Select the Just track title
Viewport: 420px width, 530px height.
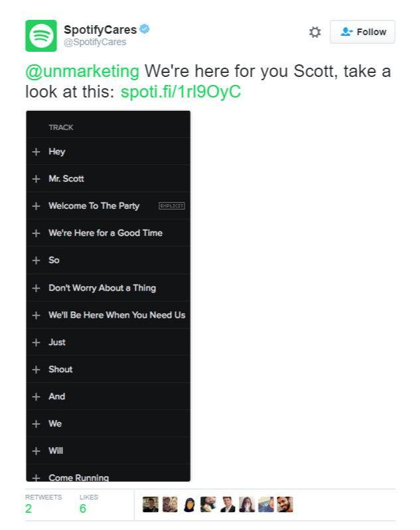click(x=57, y=342)
